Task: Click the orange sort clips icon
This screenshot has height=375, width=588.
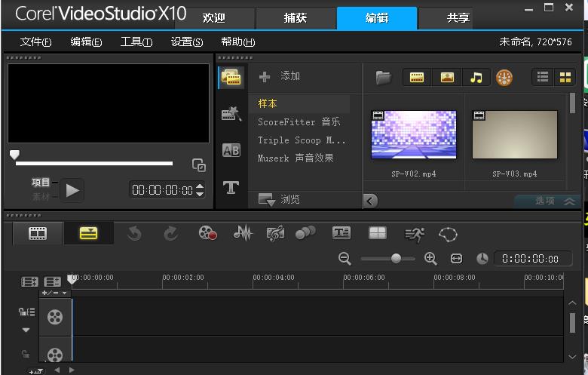Action: tap(504, 78)
